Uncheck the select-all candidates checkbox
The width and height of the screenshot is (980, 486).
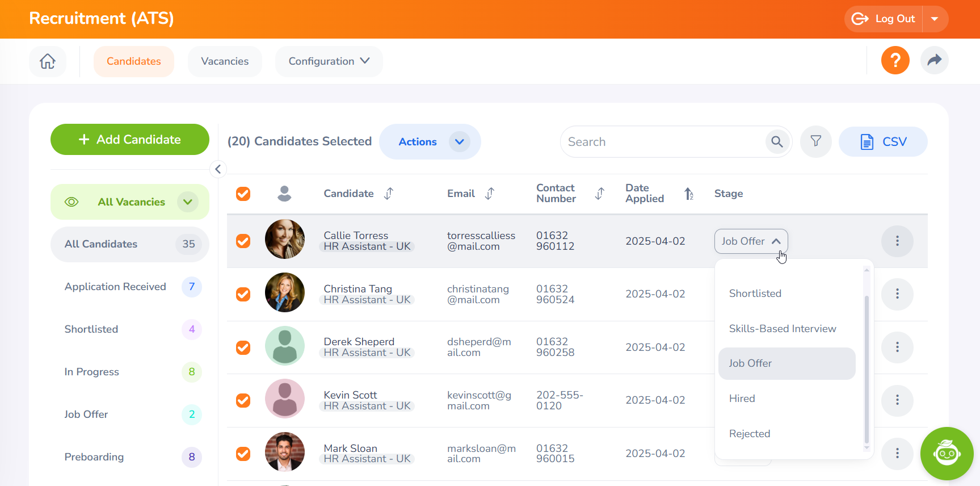pos(243,194)
